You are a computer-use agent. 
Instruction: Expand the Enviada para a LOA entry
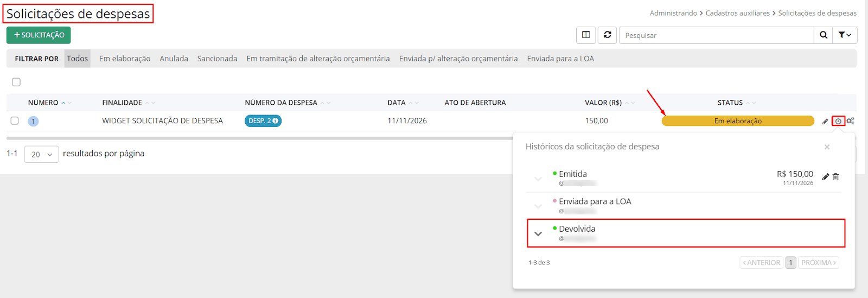tap(538, 206)
